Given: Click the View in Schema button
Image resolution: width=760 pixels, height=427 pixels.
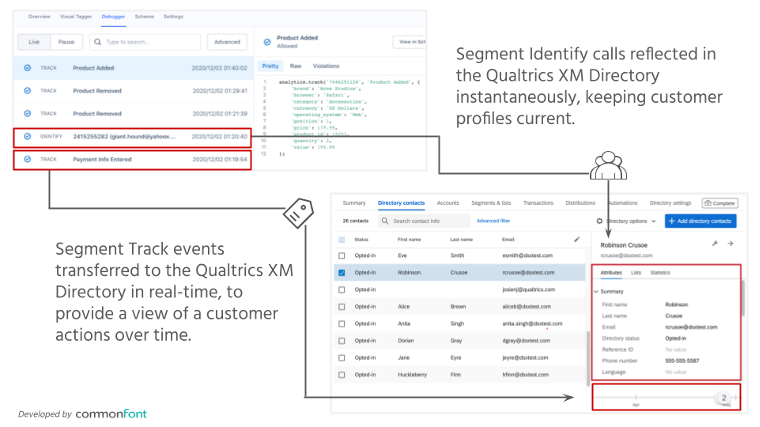Looking at the screenshot, I should (410, 42).
